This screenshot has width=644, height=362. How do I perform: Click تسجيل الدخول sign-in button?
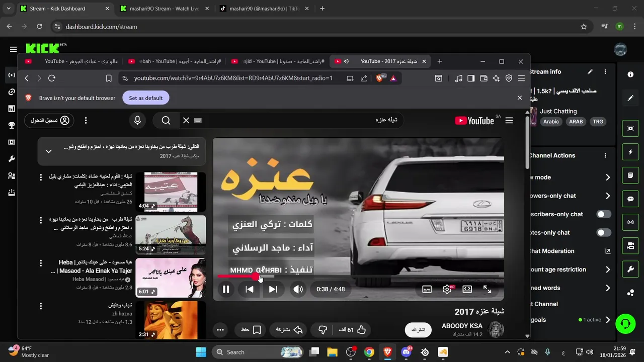(49, 121)
